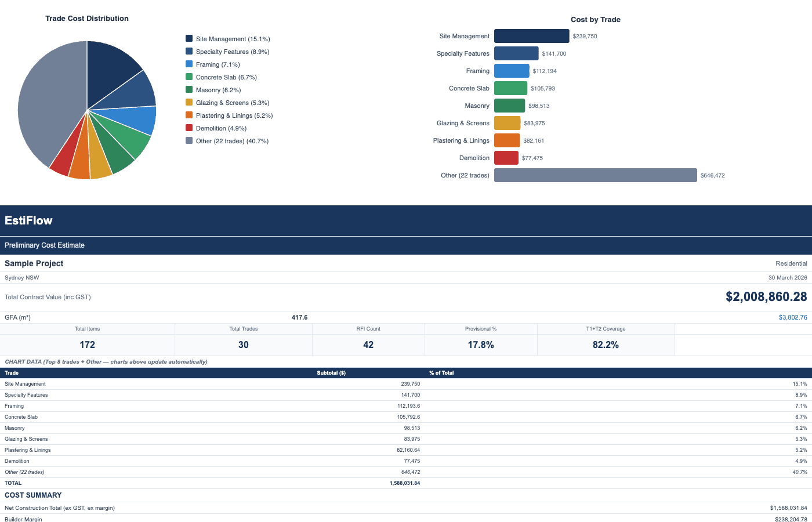Open the Preliminary Cost Estimate tab
Viewport: 812px width, 522px height.
44,245
